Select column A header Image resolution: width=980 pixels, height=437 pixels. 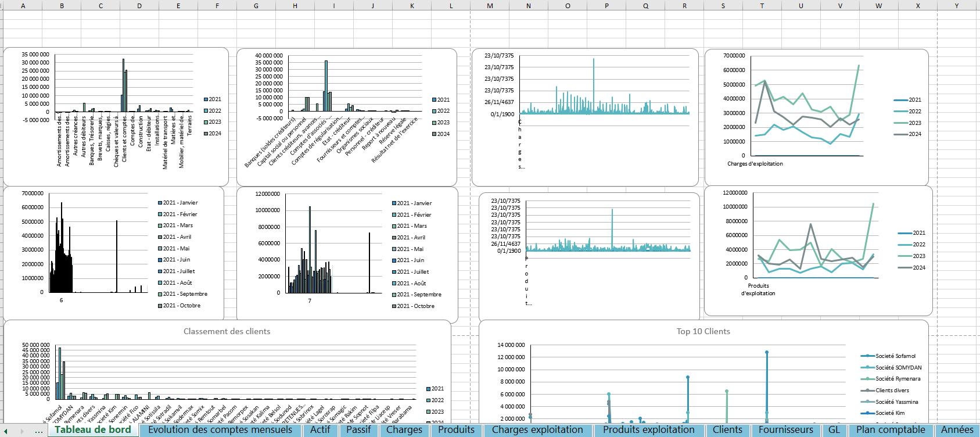23,6
